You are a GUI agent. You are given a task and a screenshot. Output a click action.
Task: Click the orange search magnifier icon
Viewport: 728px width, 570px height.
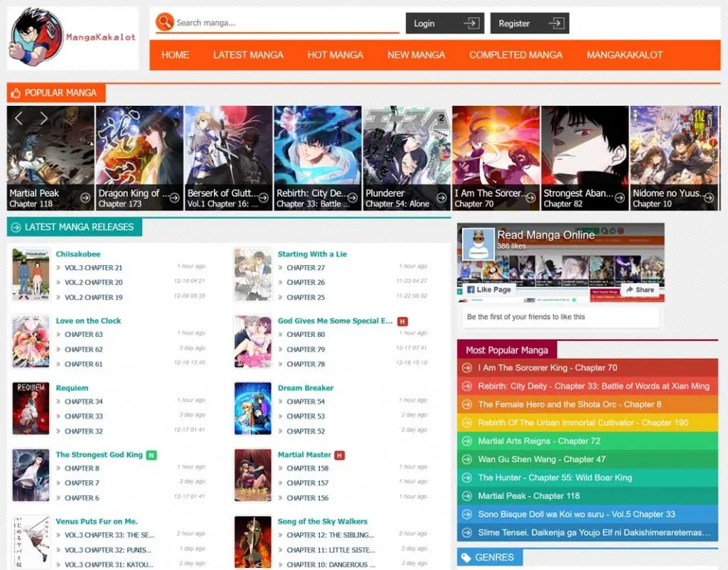164,22
